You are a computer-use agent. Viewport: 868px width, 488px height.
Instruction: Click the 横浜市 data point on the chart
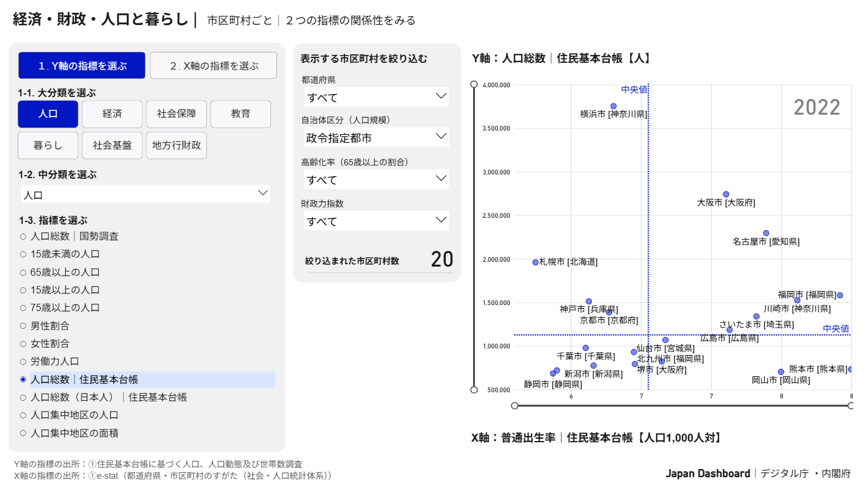(x=613, y=106)
